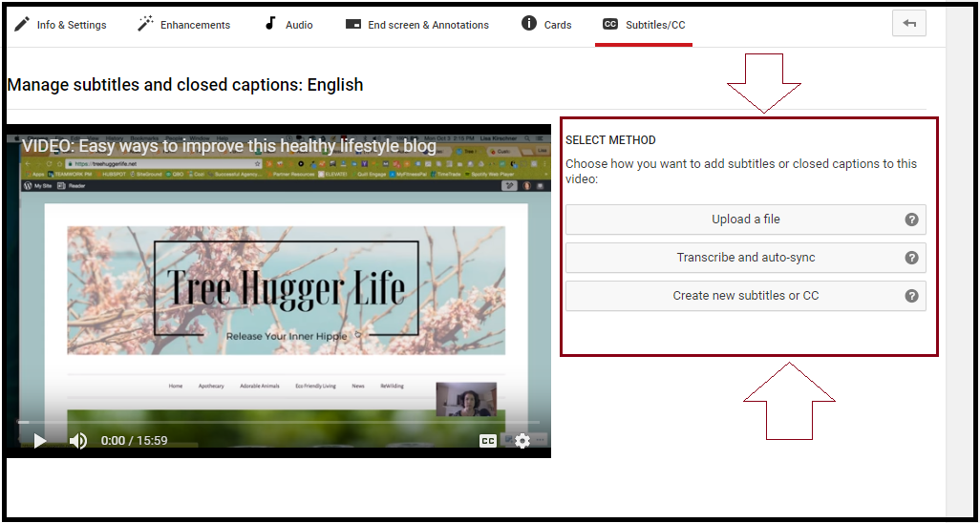980x523 pixels.
Task: Open End screen & Annotations tab
Action: click(416, 25)
